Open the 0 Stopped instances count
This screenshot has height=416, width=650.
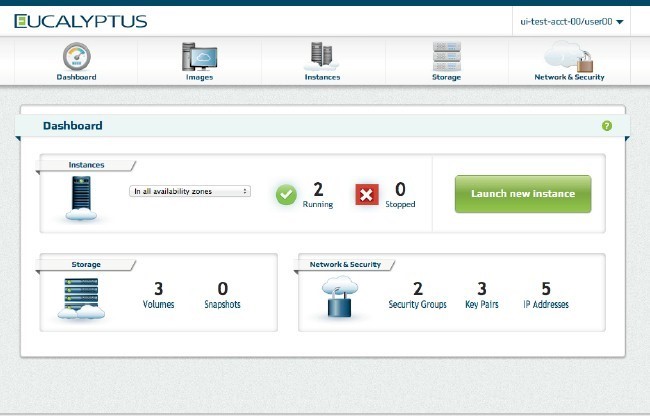click(400, 195)
